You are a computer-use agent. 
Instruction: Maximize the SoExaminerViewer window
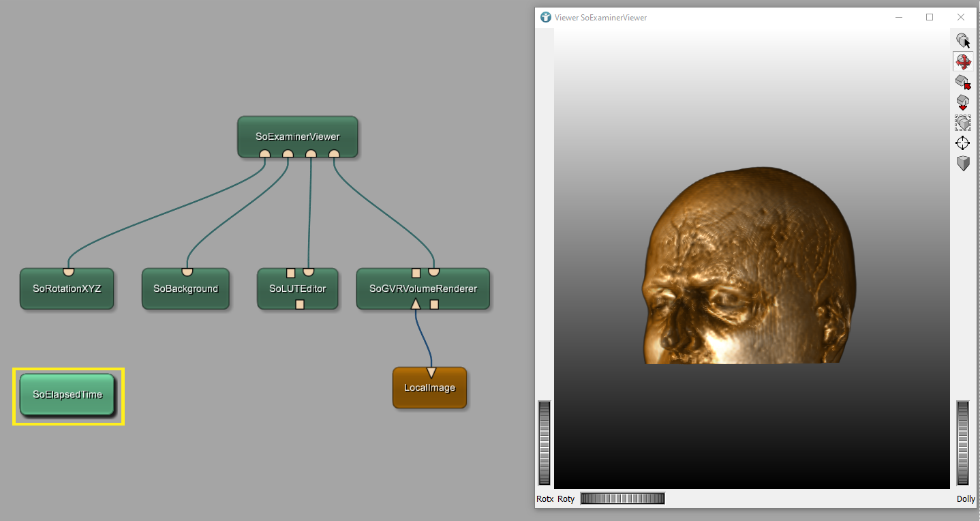click(x=929, y=17)
